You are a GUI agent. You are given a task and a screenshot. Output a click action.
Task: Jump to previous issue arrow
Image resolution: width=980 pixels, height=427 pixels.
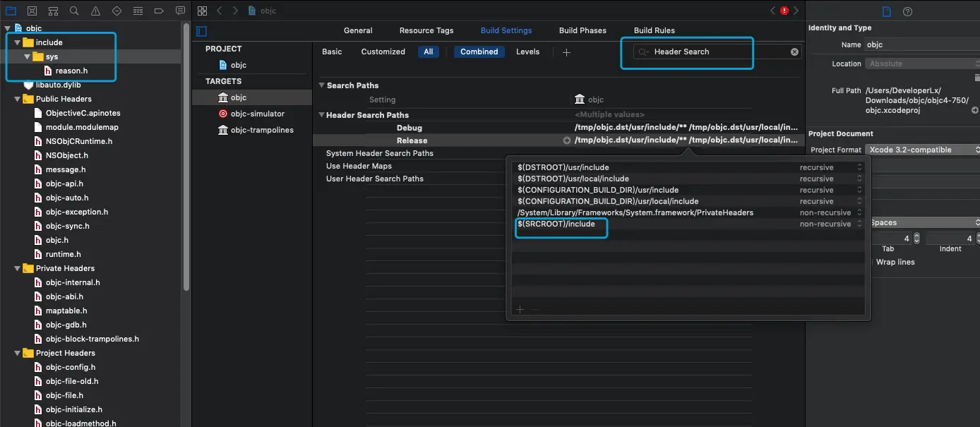(x=773, y=11)
